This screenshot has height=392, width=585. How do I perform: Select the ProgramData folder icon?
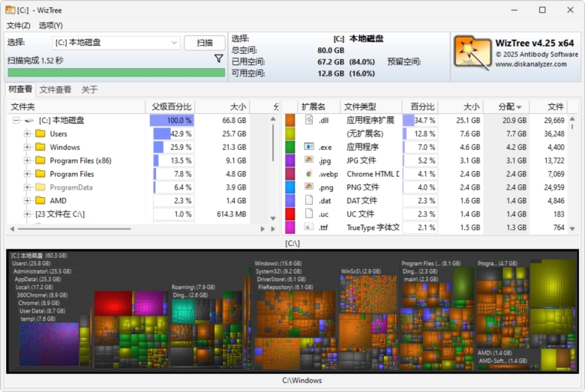[x=40, y=187]
